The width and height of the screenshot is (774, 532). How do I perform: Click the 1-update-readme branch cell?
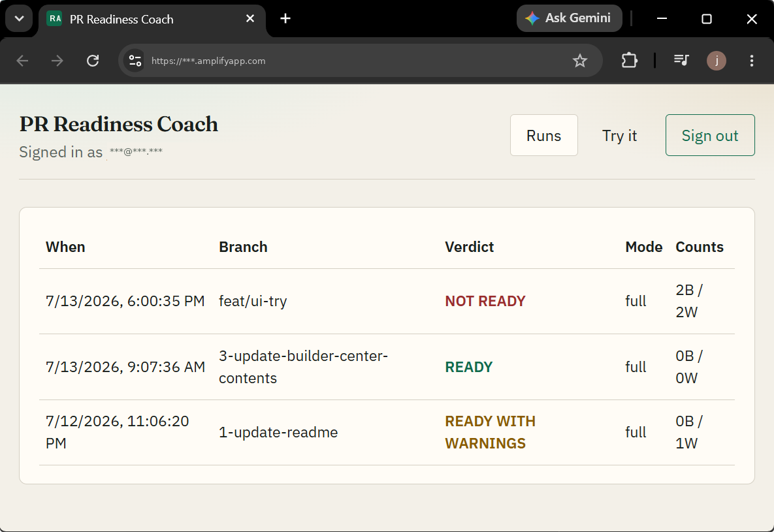coord(278,432)
